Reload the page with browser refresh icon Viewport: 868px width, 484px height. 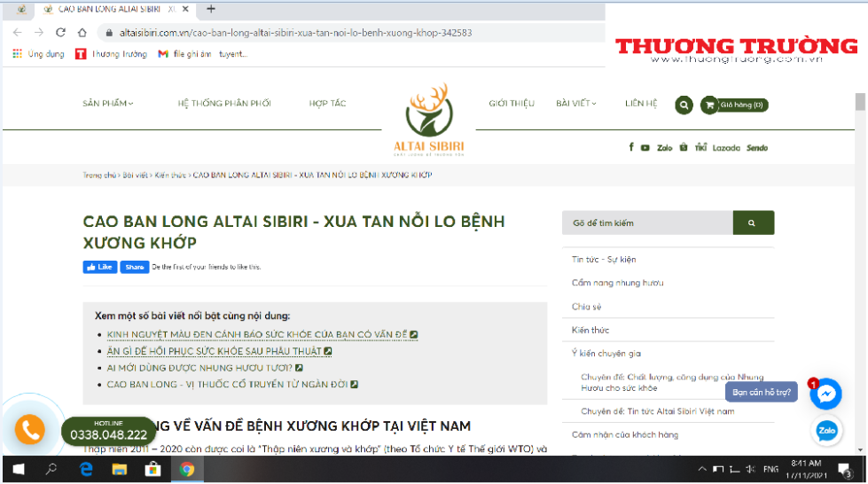[x=60, y=33]
